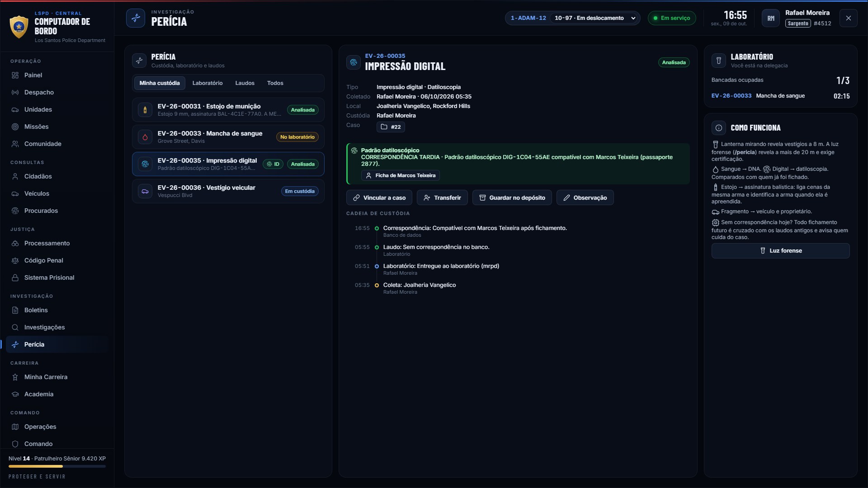The image size is (868, 488).
Task: Click the LSPD badge logo
Action: (x=19, y=27)
